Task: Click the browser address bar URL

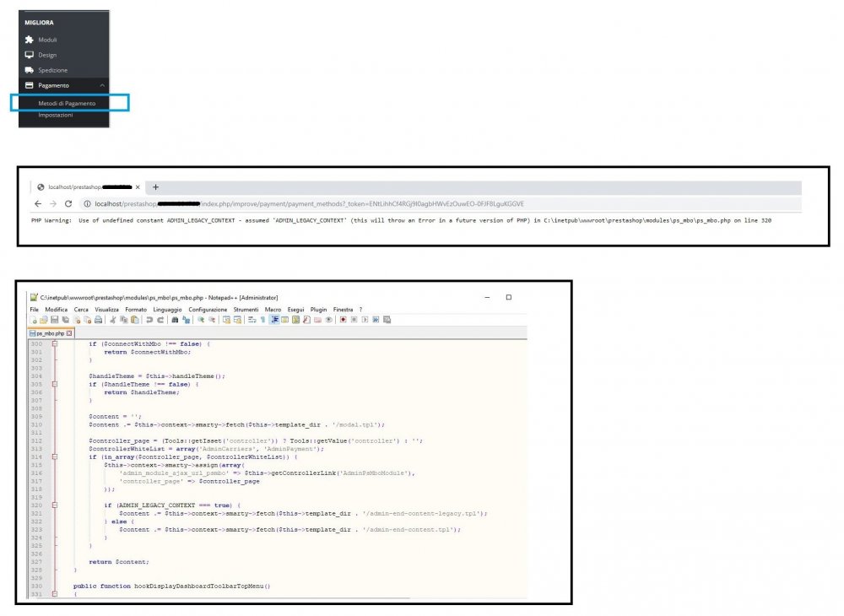Action: 309,204
